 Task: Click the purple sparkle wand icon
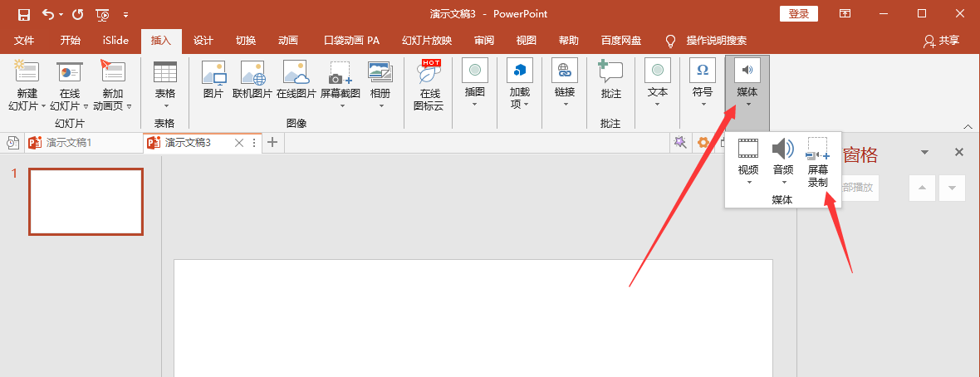[680, 143]
